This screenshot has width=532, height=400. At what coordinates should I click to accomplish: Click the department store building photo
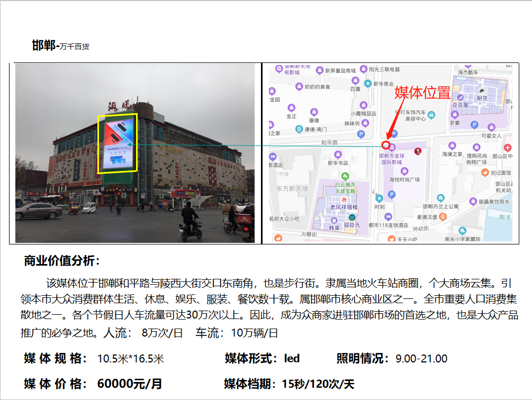[135, 153]
